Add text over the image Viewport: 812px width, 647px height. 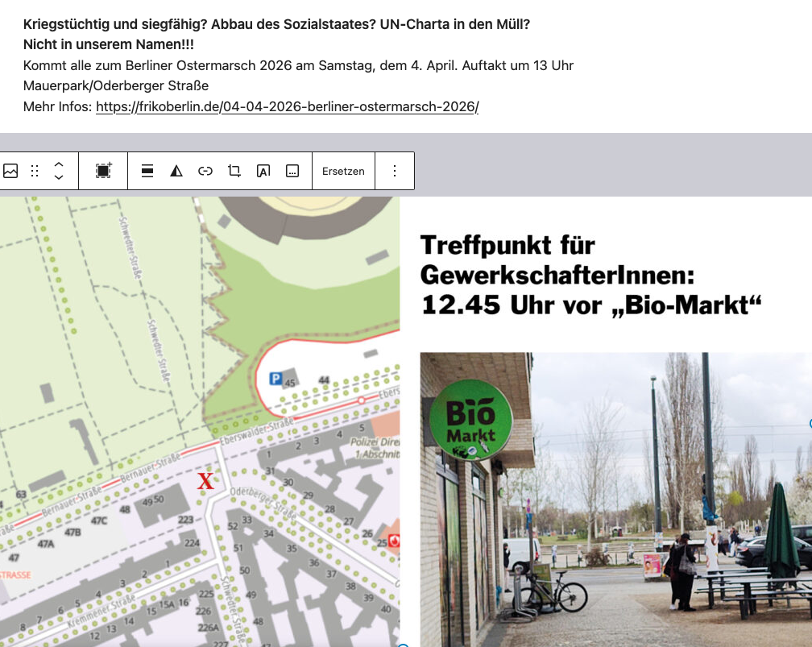pos(263,171)
